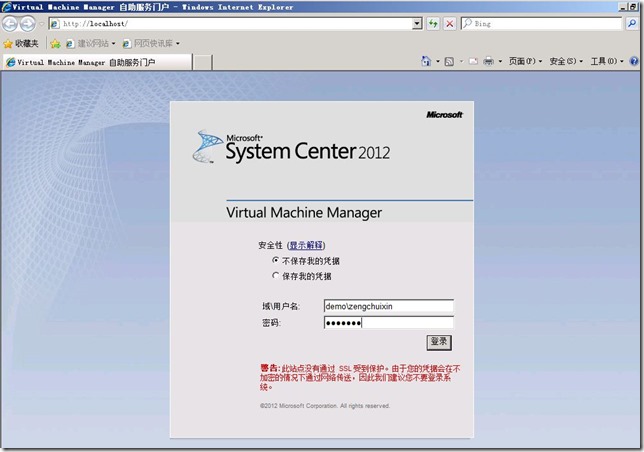Expand the 网页快讯库 dropdown arrow
Image resolution: width=644 pixels, height=452 pixels.
tap(178, 43)
